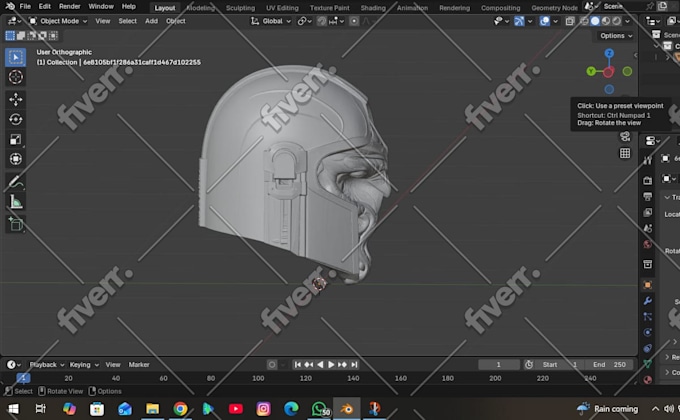Toggle snapping magnet in header

point(321,21)
